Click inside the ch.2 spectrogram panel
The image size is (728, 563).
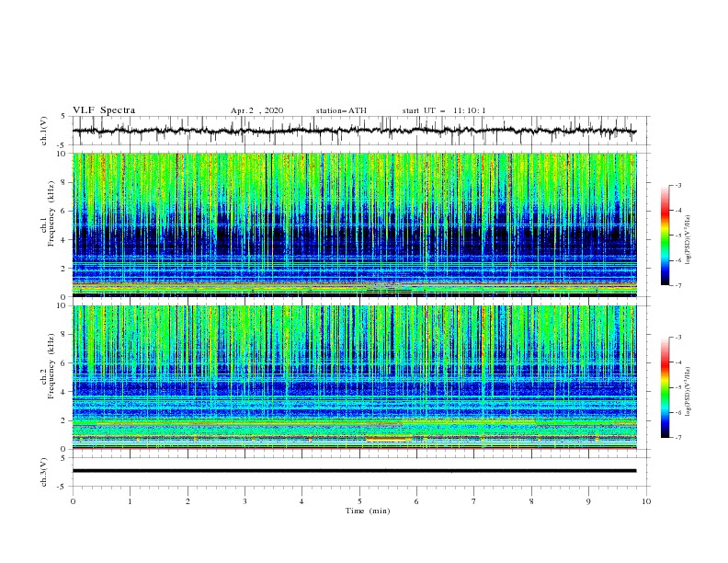pyautogui.click(x=354, y=377)
